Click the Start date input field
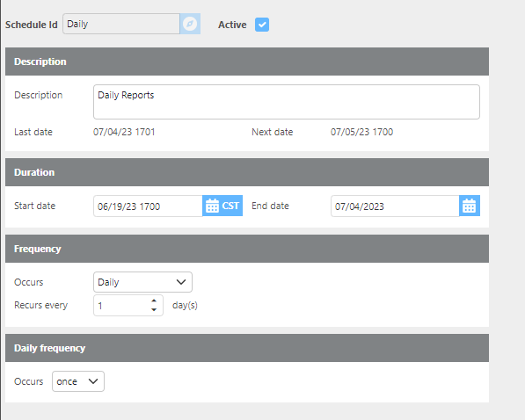525x420 pixels. 148,206
